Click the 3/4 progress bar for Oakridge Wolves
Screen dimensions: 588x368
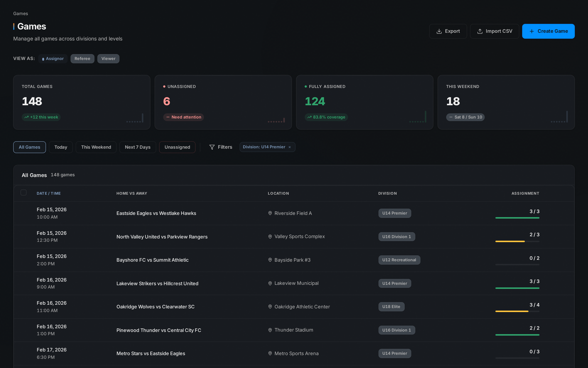click(517, 311)
